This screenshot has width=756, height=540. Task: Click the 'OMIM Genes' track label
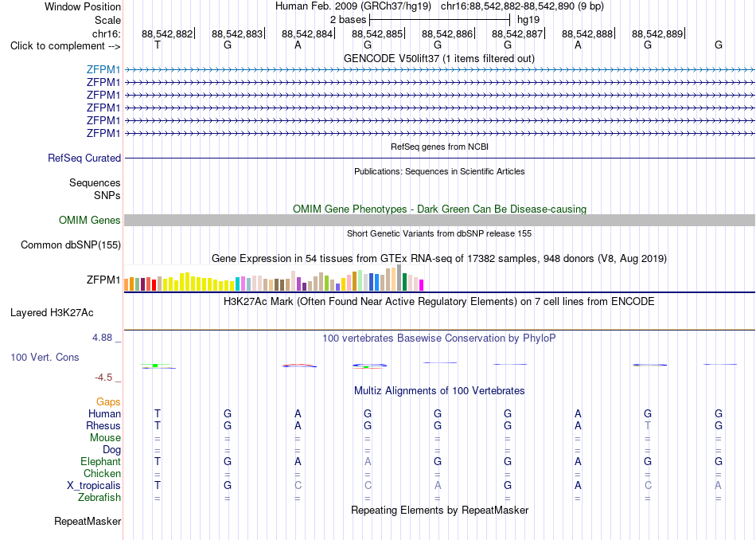[90, 220]
